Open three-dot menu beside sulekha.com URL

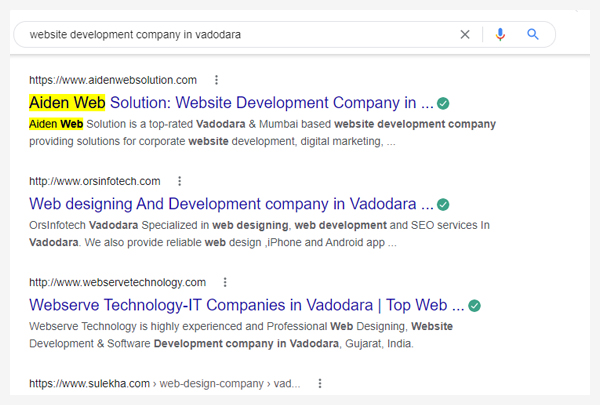pos(320,384)
